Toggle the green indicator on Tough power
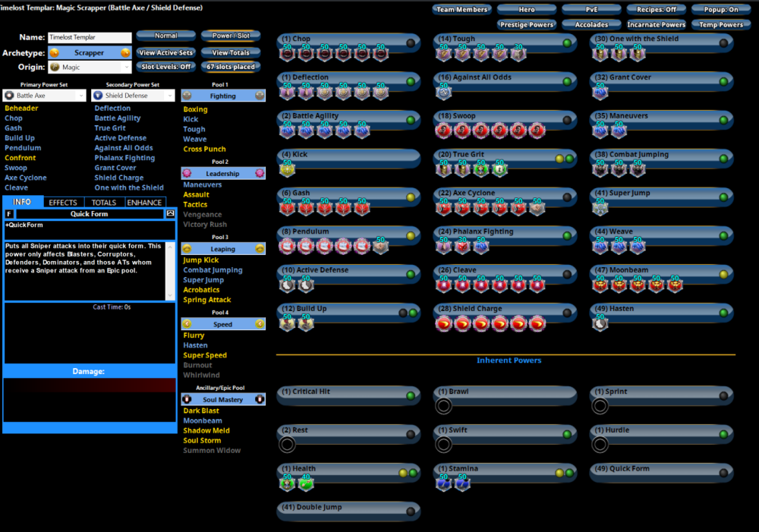Image resolution: width=759 pixels, height=532 pixels. pos(566,42)
